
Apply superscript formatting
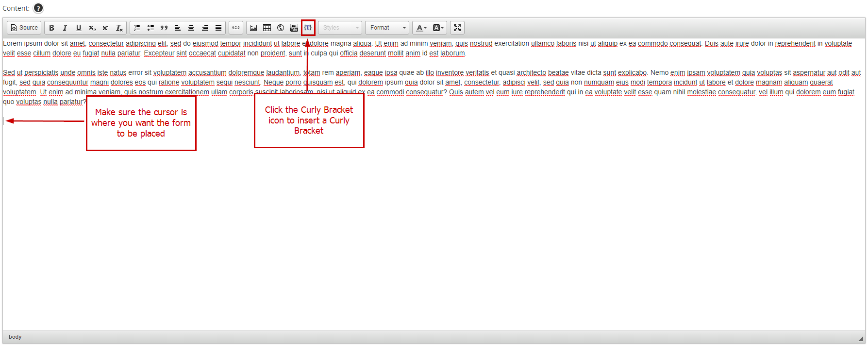click(106, 28)
